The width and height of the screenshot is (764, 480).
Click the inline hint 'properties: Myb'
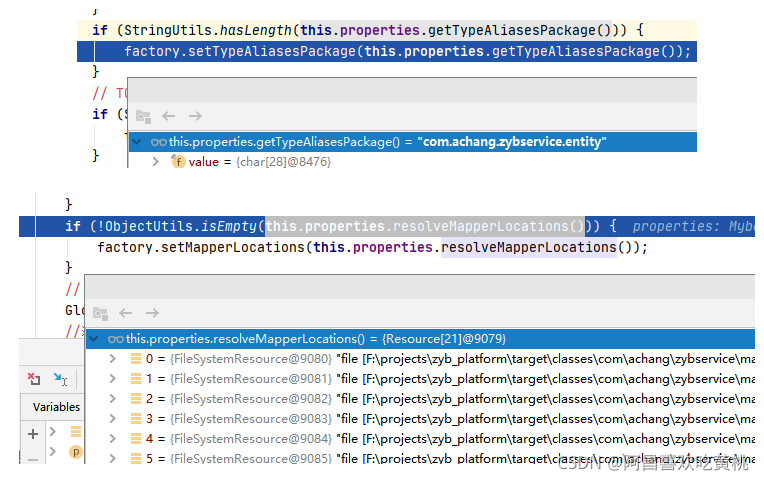693,227
